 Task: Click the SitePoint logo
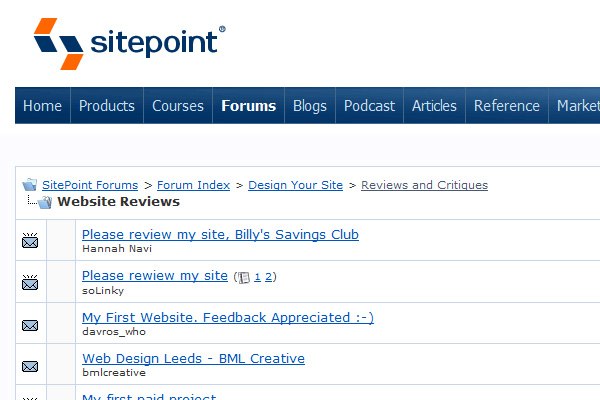129,44
